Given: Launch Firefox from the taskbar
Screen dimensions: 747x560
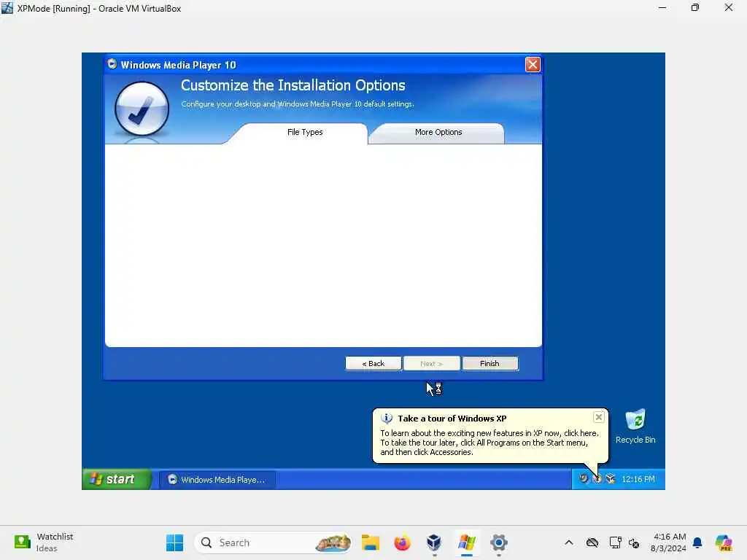Looking at the screenshot, I should (402, 542).
